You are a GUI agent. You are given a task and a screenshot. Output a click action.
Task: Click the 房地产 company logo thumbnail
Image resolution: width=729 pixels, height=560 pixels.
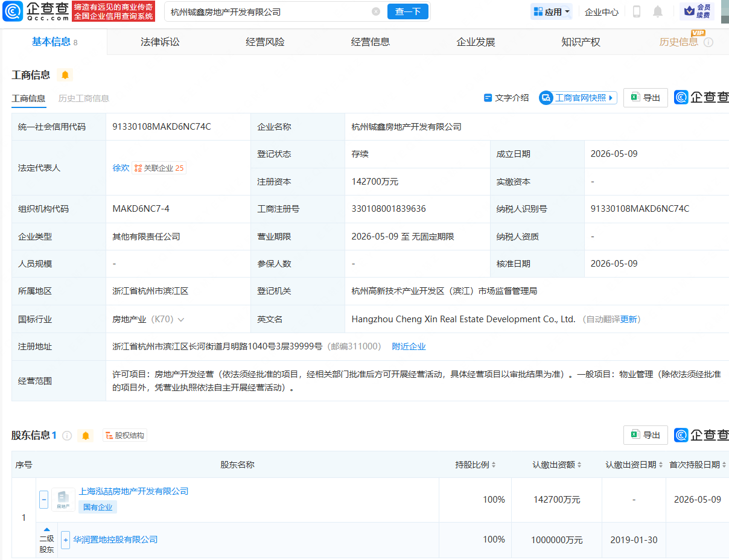[x=63, y=500]
